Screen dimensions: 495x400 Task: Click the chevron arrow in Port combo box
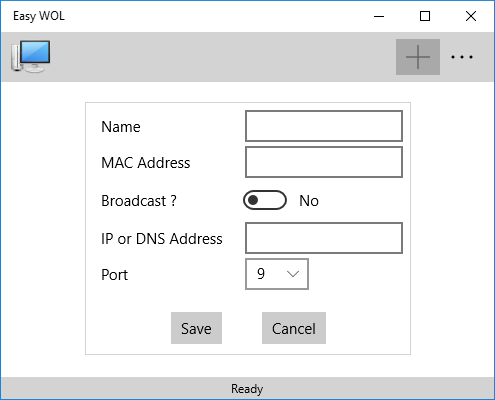[x=293, y=274]
